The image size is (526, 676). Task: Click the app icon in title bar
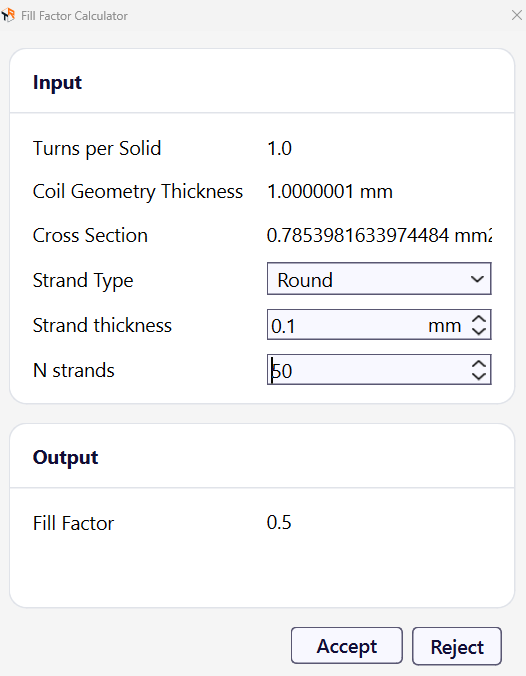click(8, 16)
